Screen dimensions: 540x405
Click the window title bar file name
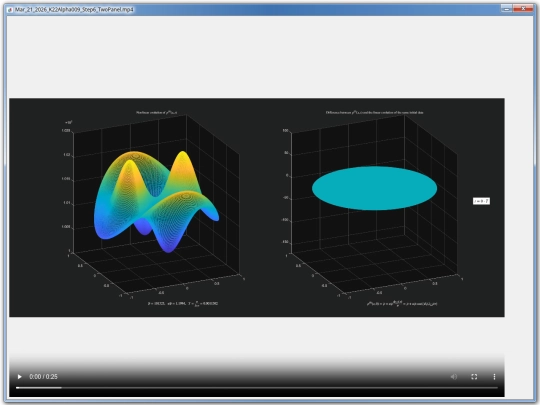(x=74, y=10)
